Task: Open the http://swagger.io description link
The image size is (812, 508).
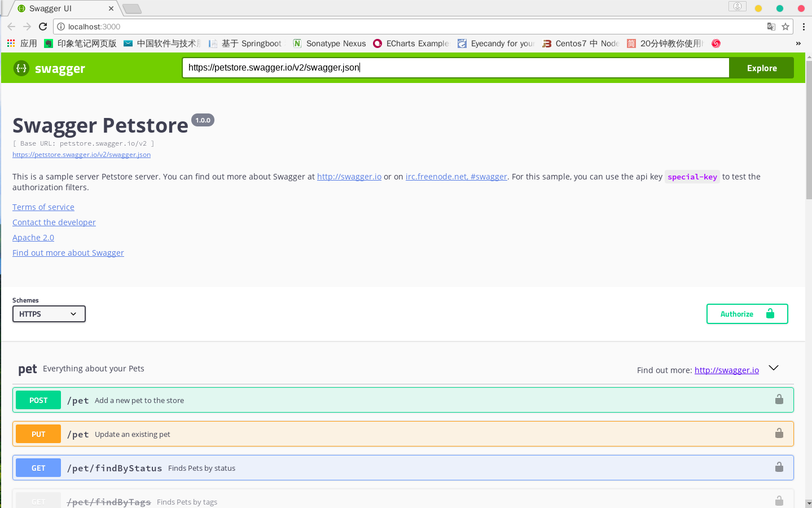Action: coord(349,177)
